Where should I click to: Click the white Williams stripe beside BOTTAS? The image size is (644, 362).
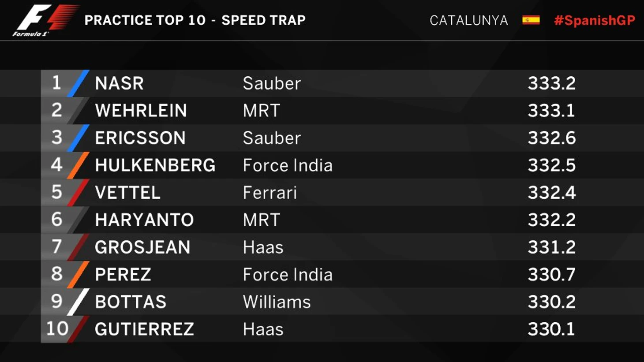click(78, 302)
